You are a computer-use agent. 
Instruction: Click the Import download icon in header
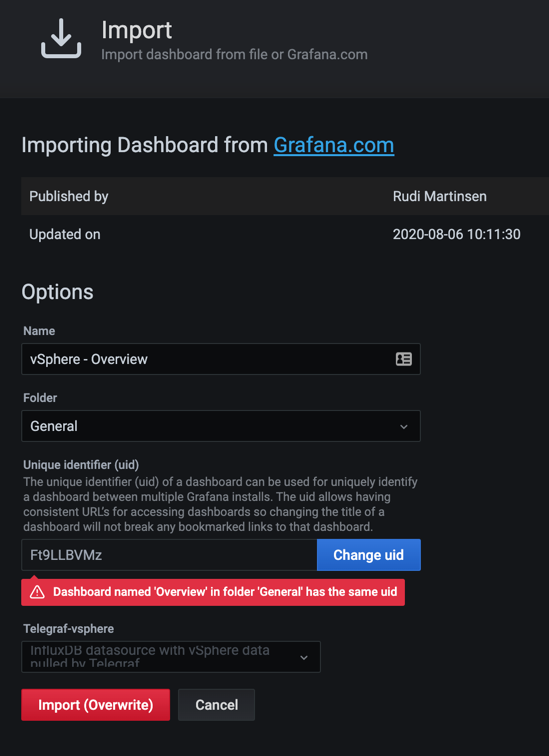click(x=61, y=39)
